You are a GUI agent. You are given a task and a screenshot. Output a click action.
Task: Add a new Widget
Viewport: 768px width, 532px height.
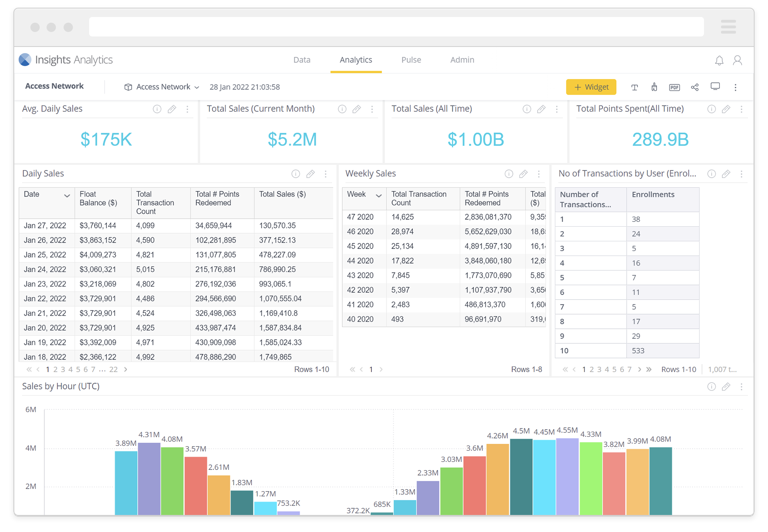(x=591, y=87)
